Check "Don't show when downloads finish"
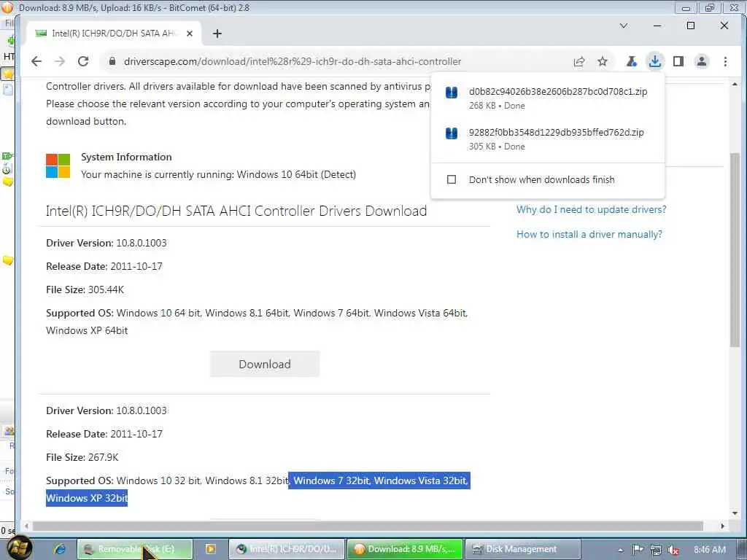Viewport: 747px width, 560px height. pos(451,179)
